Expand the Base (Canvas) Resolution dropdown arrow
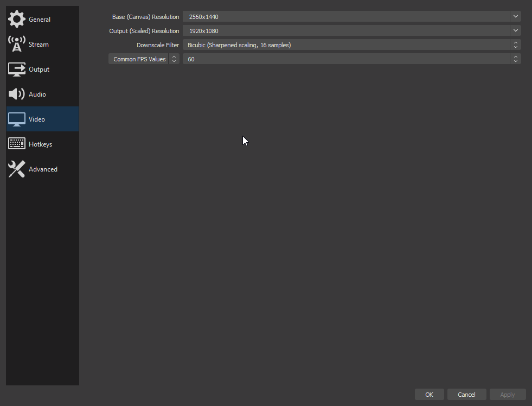Viewport: 532px width, 406px height. 515,17
